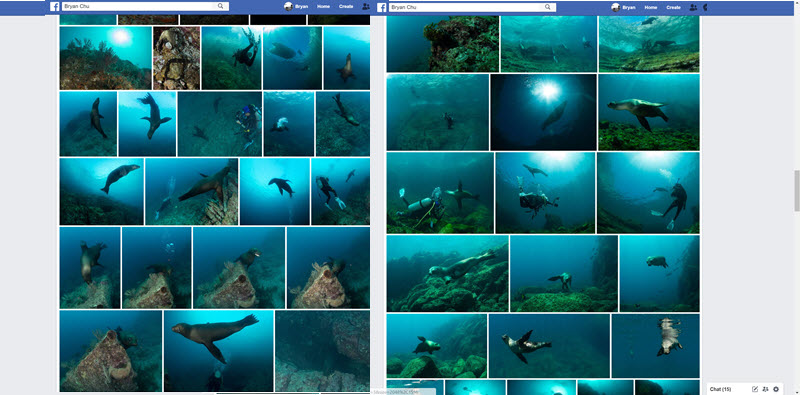Click the vertical scrollbar thumb on right edge
Image resolution: width=800 pixels, height=395 pixels.
pyautogui.click(x=796, y=191)
